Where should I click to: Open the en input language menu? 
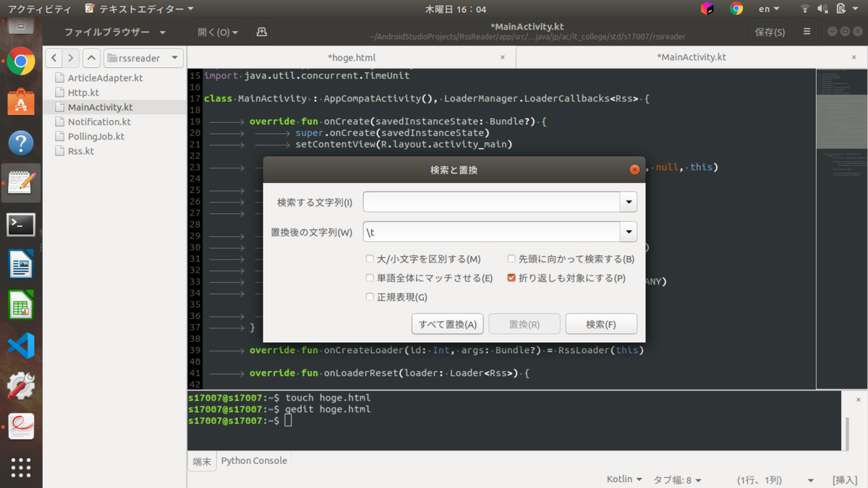[x=769, y=9]
